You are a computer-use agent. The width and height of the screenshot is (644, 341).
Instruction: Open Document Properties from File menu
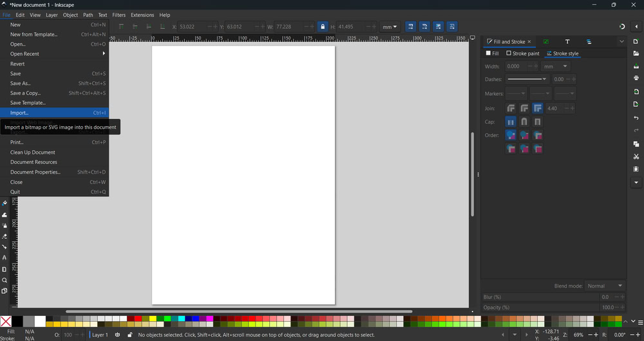coord(54,172)
